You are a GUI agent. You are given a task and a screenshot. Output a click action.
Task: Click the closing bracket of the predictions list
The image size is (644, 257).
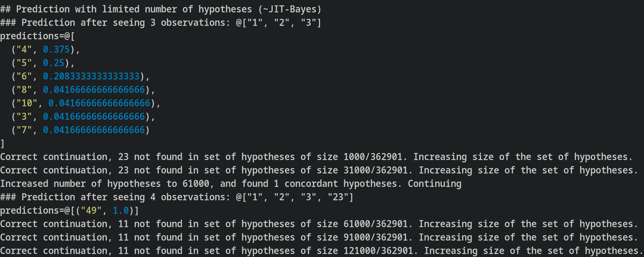2,143
